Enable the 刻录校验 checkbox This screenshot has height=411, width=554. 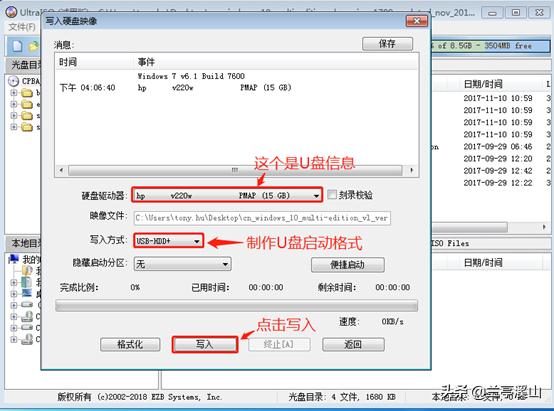tap(332, 195)
